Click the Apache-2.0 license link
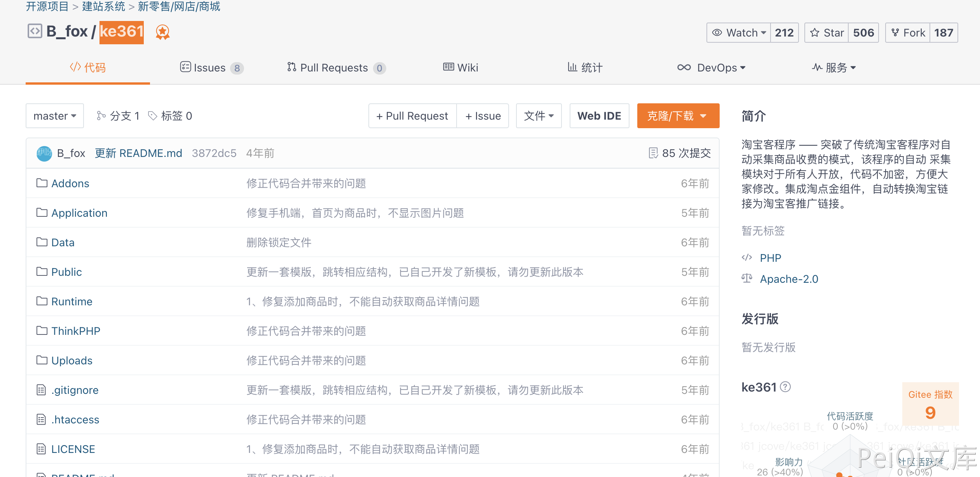980x477 pixels. pyautogui.click(x=789, y=279)
